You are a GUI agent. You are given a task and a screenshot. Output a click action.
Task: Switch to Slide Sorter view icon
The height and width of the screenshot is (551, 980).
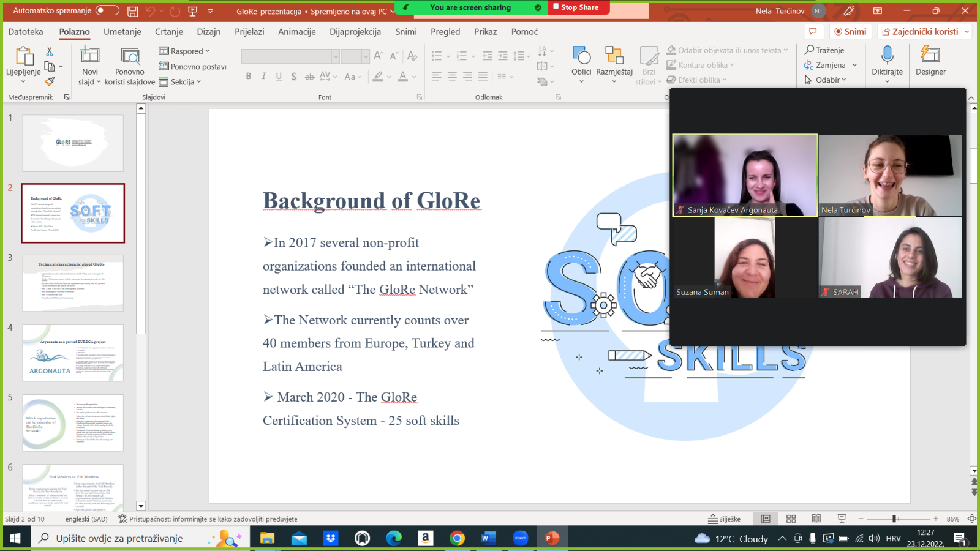click(x=791, y=519)
